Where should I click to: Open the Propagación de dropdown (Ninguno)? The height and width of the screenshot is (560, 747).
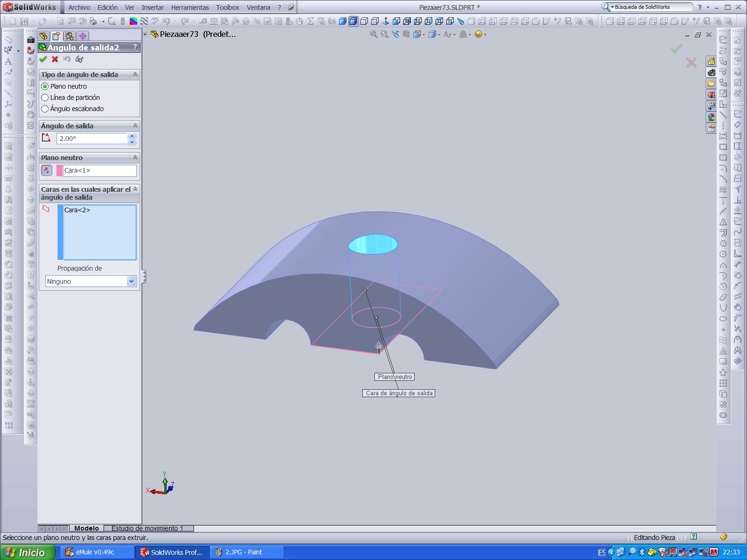pyautogui.click(x=91, y=281)
